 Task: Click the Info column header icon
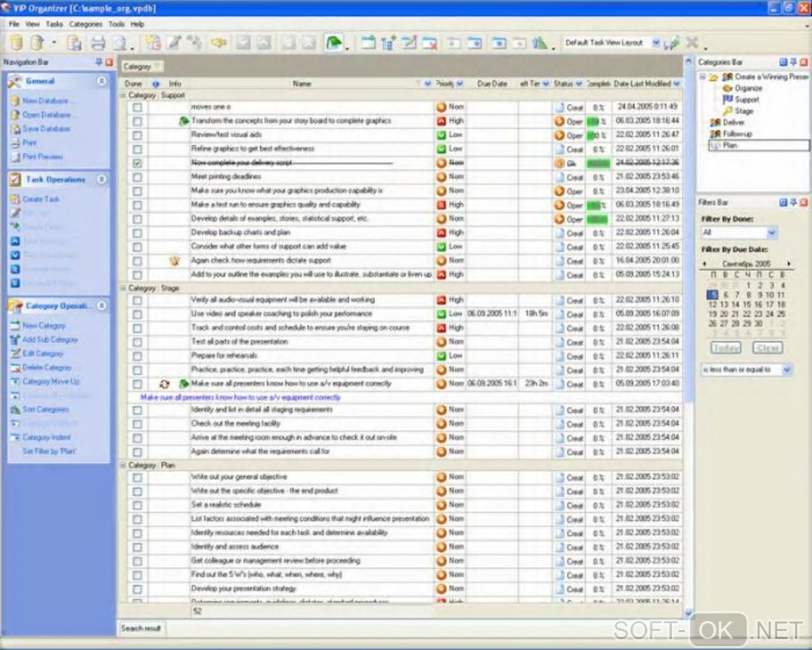click(x=155, y=84)
